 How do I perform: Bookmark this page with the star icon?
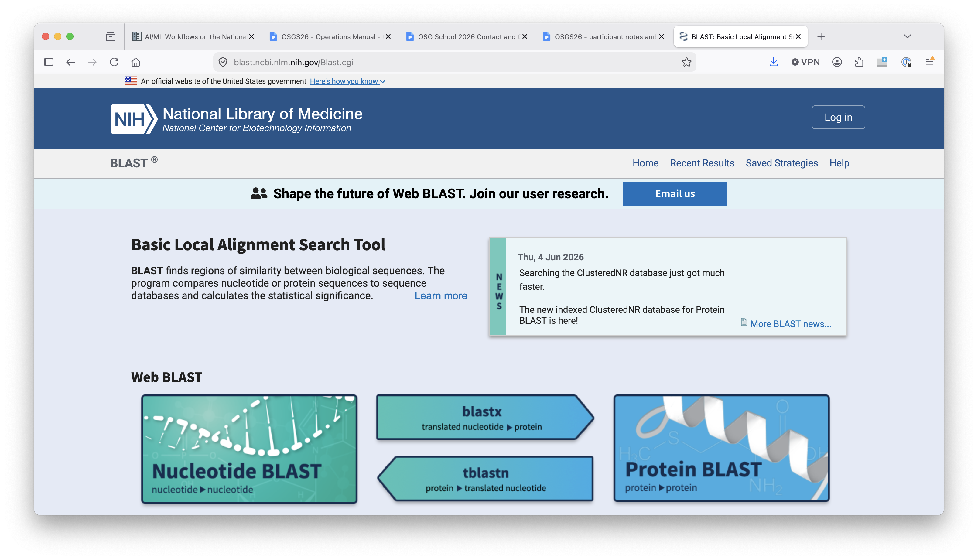(x=686, y=62)
